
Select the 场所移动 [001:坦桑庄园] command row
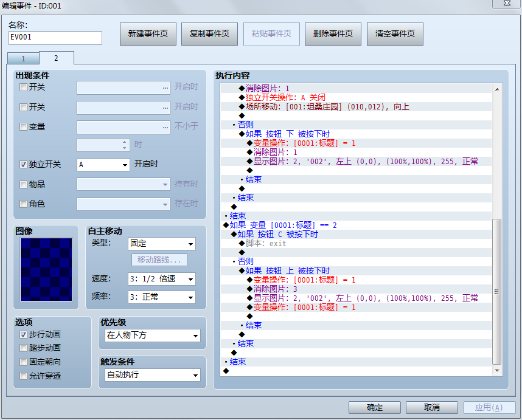356,107
